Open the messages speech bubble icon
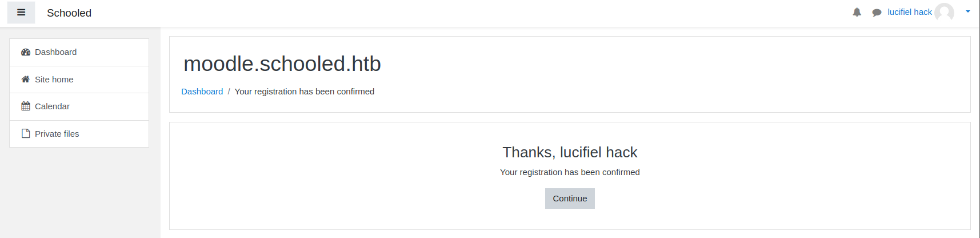The width and height of the screenshot is (980, 238). point(877,13)
